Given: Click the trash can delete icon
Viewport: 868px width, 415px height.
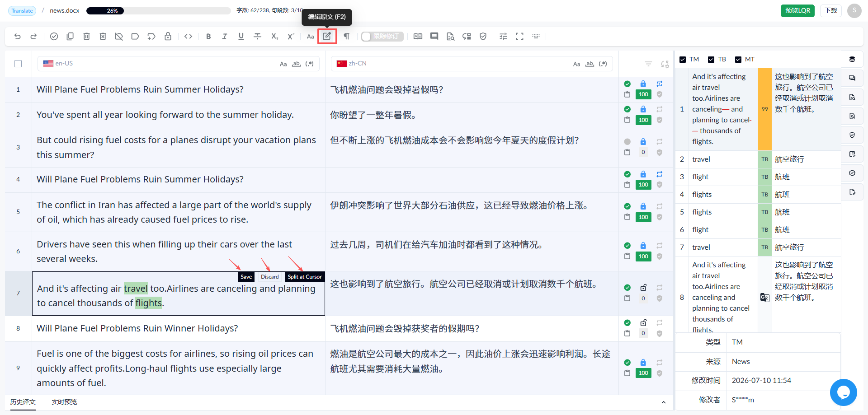Looking at the screenshot, I should click(x=86, y=37).
